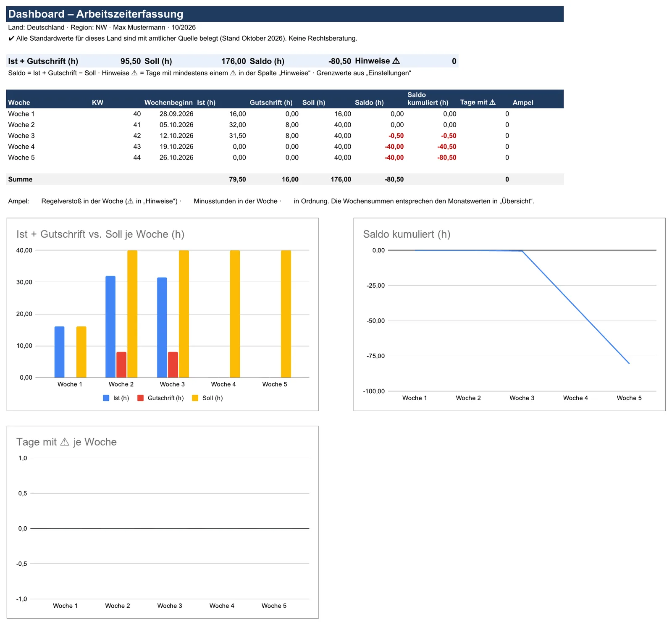Click the 'Summe' row label
Screen dimensions: 672x625
click(20, 179)
